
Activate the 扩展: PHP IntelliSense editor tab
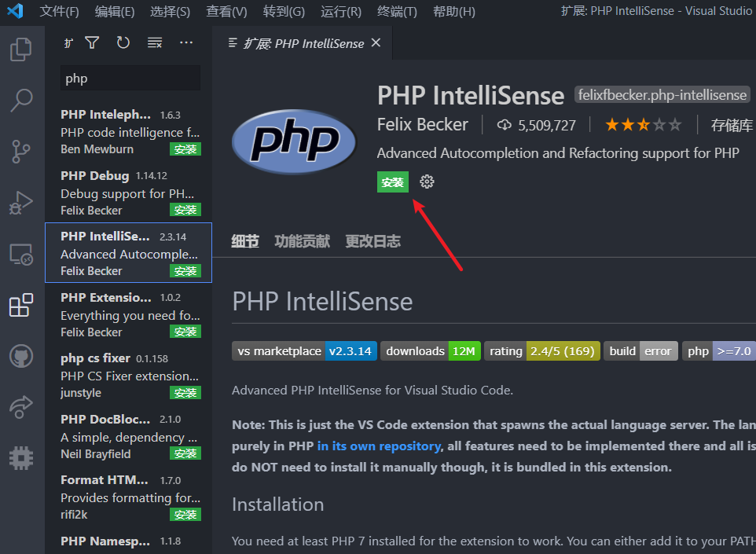304,43
